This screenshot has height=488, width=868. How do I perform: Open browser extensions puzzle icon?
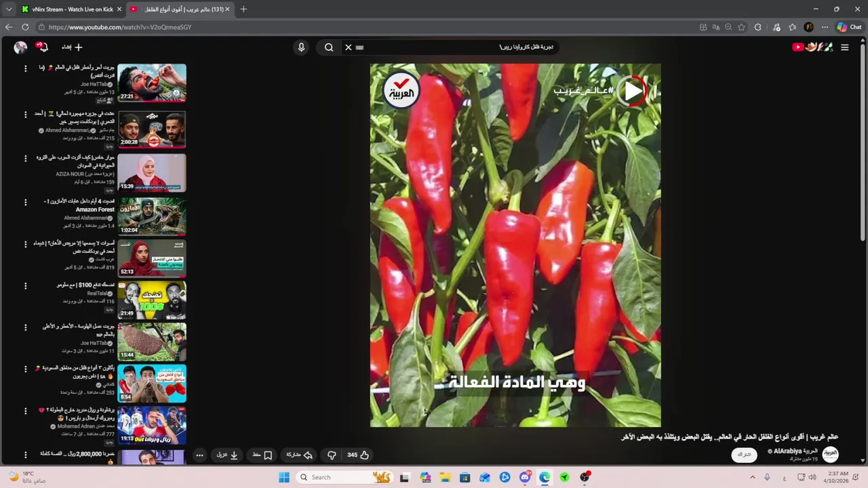click(x=758, y=27)
